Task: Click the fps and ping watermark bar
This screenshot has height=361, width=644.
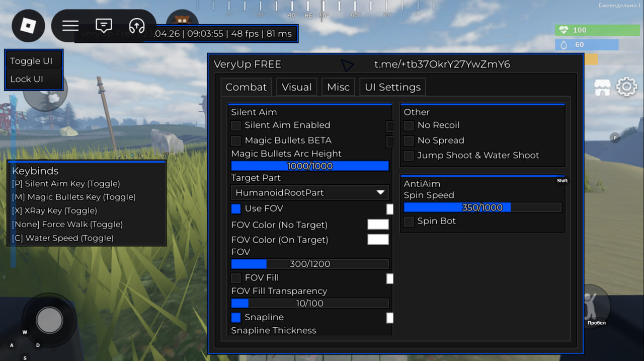Action: [x=186, y=34]
